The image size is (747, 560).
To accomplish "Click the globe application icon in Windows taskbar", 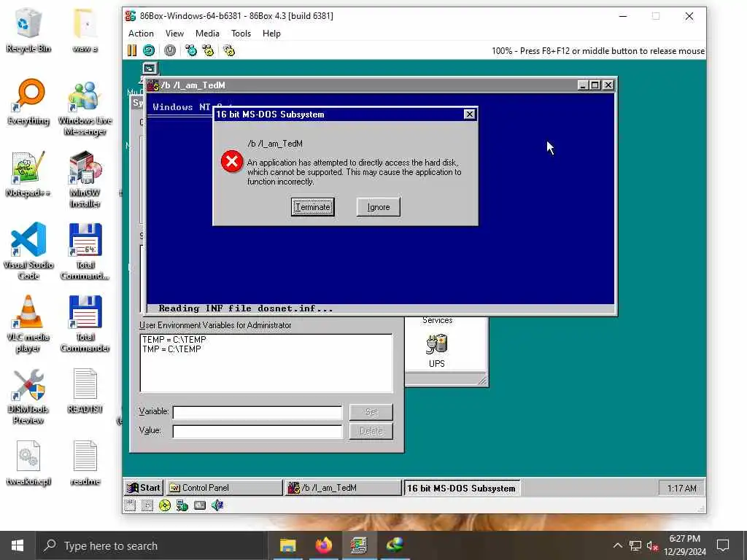I will click(x=395, y=545).
